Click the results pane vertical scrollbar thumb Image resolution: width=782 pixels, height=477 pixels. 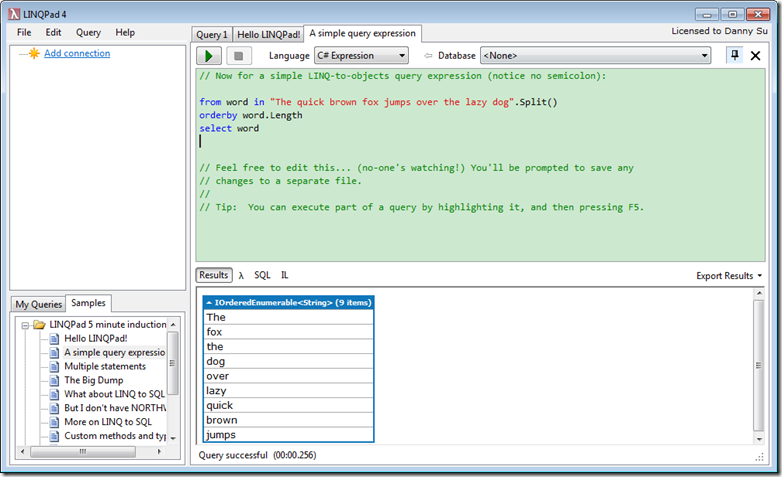759,366
